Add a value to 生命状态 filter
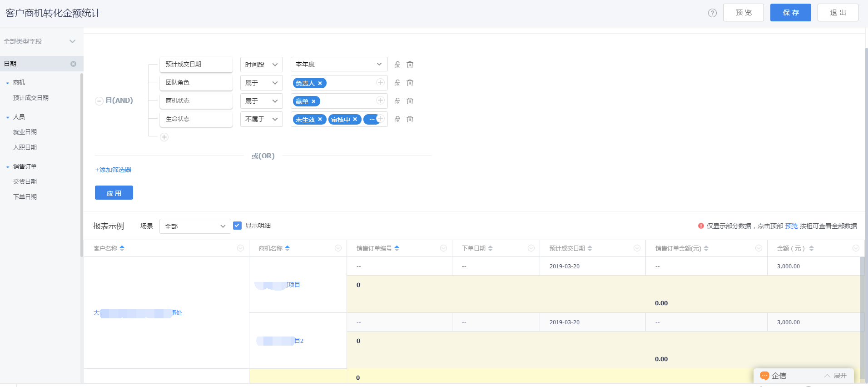 pos(381,119)
